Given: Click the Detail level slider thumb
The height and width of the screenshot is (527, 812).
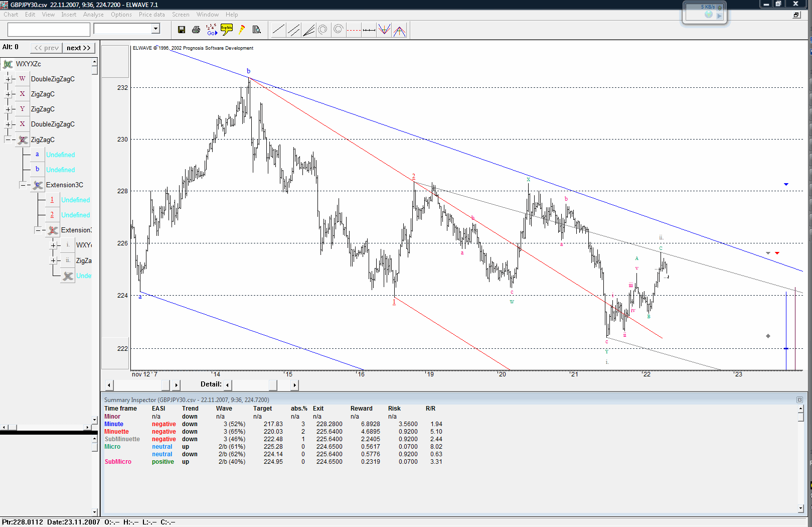Looking at the screenshot, I should coord(273,385).
